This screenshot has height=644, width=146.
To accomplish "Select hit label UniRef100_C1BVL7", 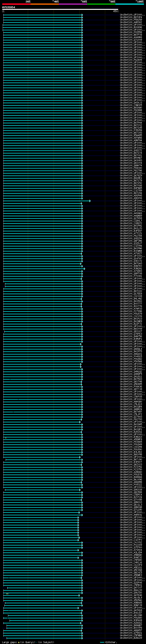I will [x=131, y=221].
